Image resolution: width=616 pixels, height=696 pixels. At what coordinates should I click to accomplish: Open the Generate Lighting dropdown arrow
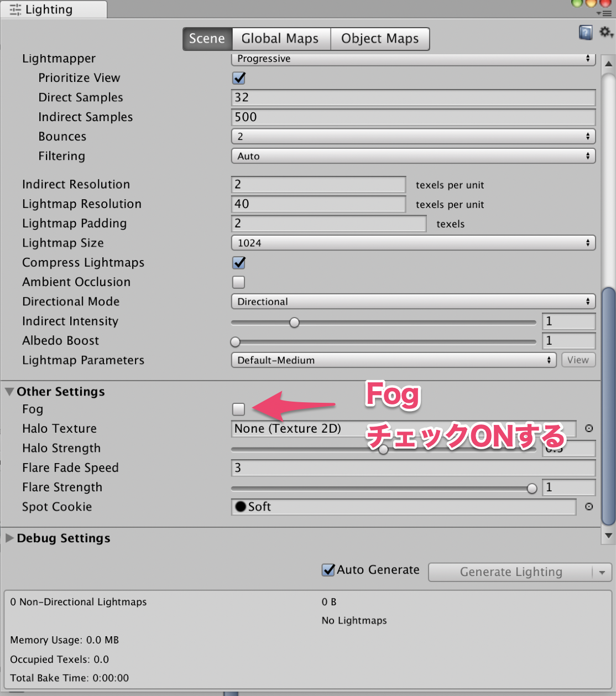(x=602, y=572)
